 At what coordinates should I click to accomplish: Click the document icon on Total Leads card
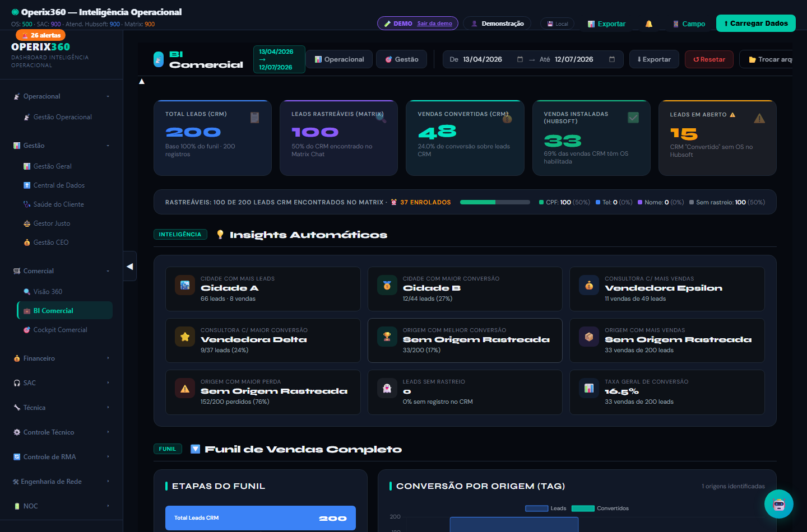pos(254,118)
